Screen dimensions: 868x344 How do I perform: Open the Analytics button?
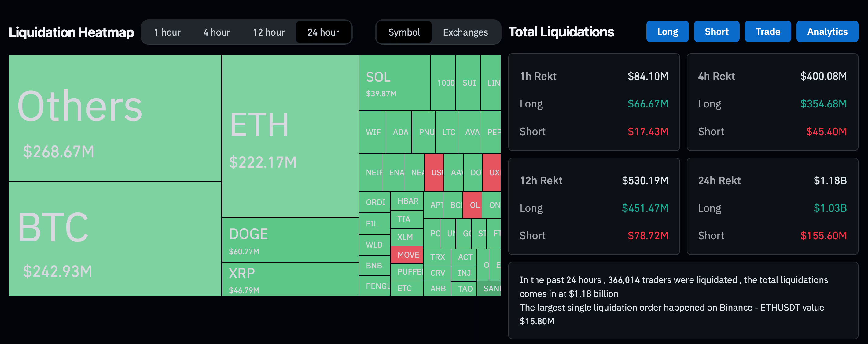pos(827,31)
